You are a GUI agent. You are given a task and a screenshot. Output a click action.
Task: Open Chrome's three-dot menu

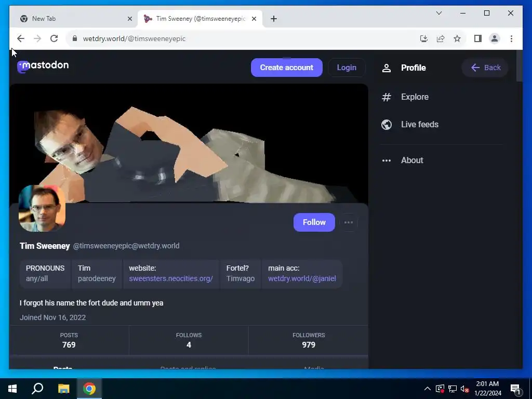[511, 38]
